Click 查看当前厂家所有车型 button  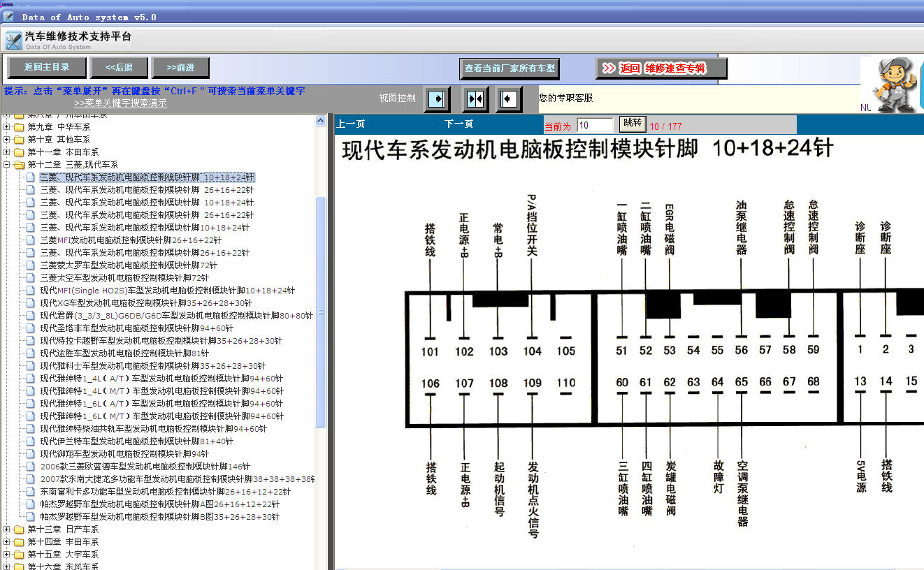coord(510,68)
